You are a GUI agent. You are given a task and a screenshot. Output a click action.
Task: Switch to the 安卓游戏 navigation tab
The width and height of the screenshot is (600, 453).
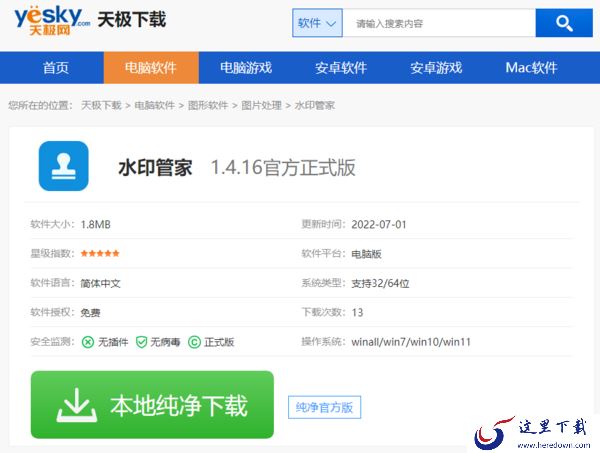(436, 68)
